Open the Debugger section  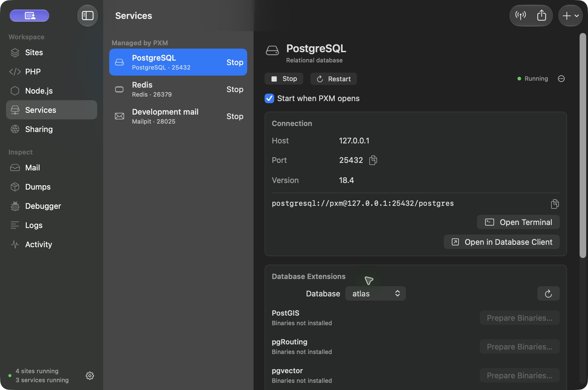52,206
